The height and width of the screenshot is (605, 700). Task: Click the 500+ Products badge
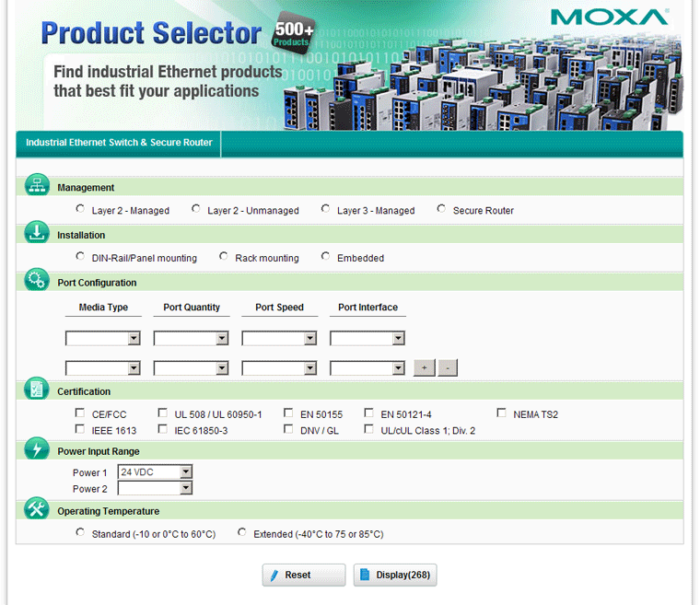(295, 34)
